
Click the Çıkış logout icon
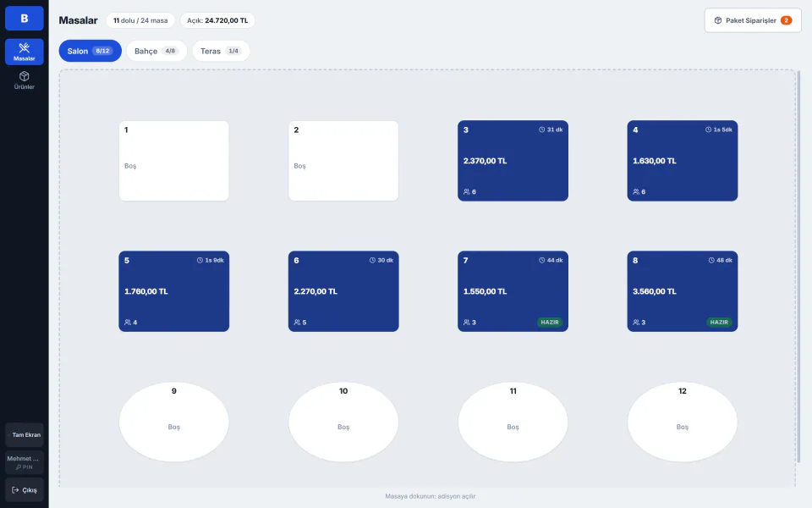tap(15, 490)
